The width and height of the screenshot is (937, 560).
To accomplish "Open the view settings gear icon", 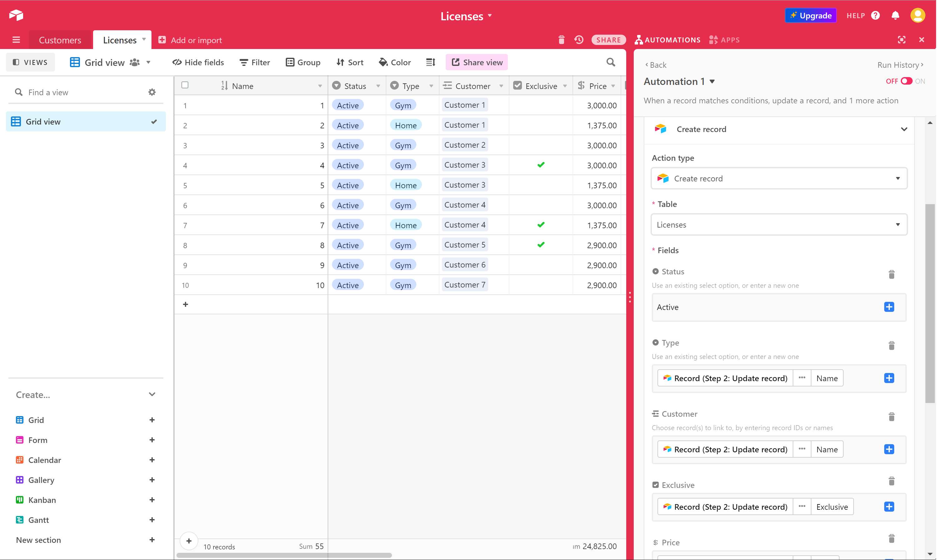I will pyautogui.click(x=152, y=92).
